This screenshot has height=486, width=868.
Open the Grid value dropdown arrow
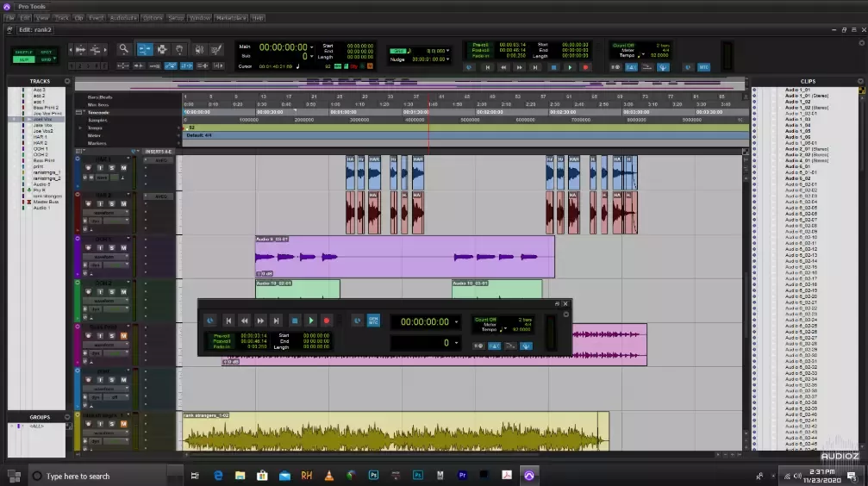(447, 51)
